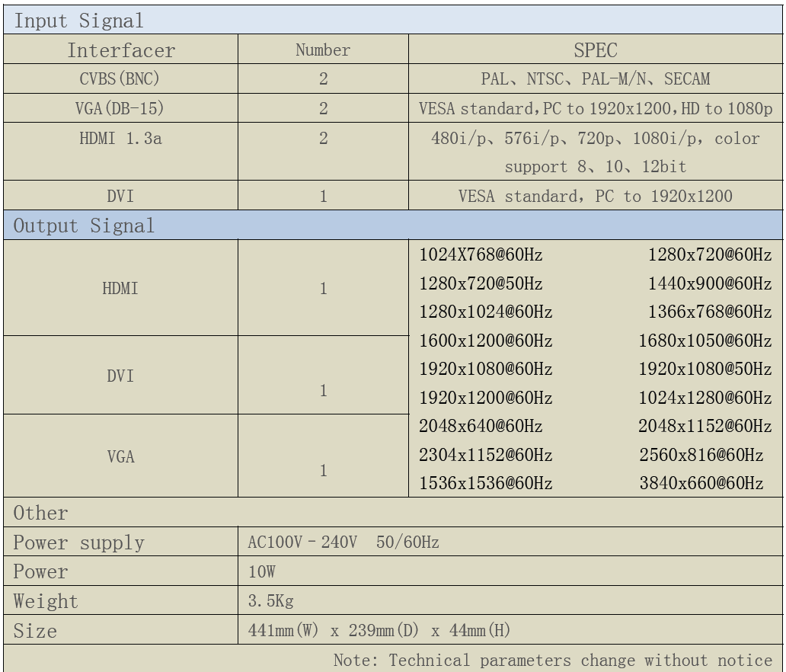This screenshot has width=786, height=672.
Task: Click 'support 8、10、12bit' text
Action: (596, 167)
